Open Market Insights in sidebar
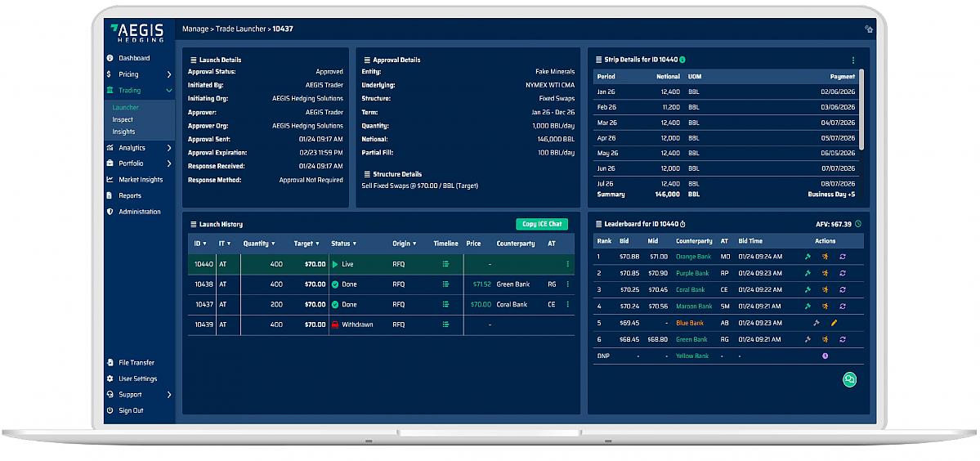The image size is (980, 461). [x=141, y=180]
